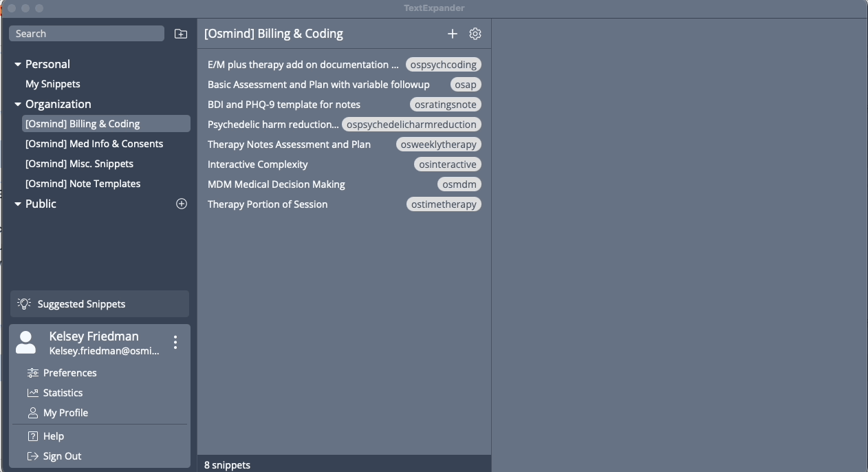Open the three-dot menu for Kelsey Friedman
The height and width of the screenshot is (472, 868).
click(x=175, y=342)
